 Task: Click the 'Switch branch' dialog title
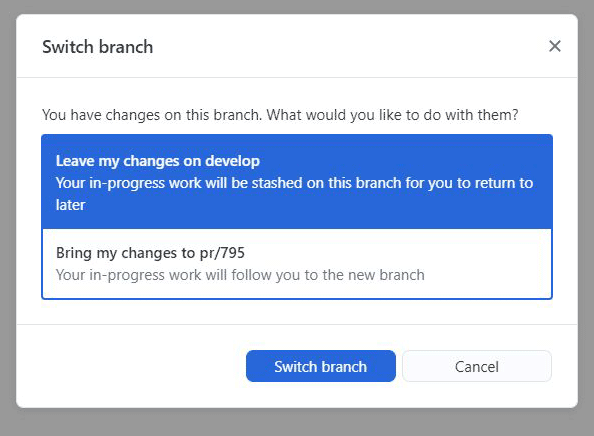coord(98,47)
